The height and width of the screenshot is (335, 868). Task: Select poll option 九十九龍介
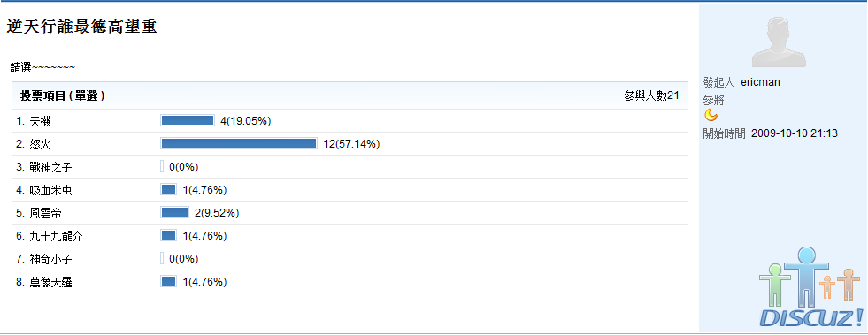click(50, 236)
